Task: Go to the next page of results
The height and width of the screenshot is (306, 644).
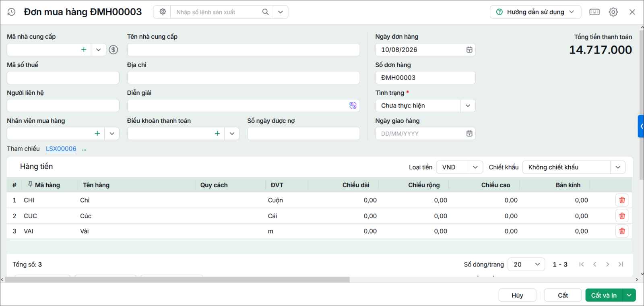Action: [x=607, y=264]
